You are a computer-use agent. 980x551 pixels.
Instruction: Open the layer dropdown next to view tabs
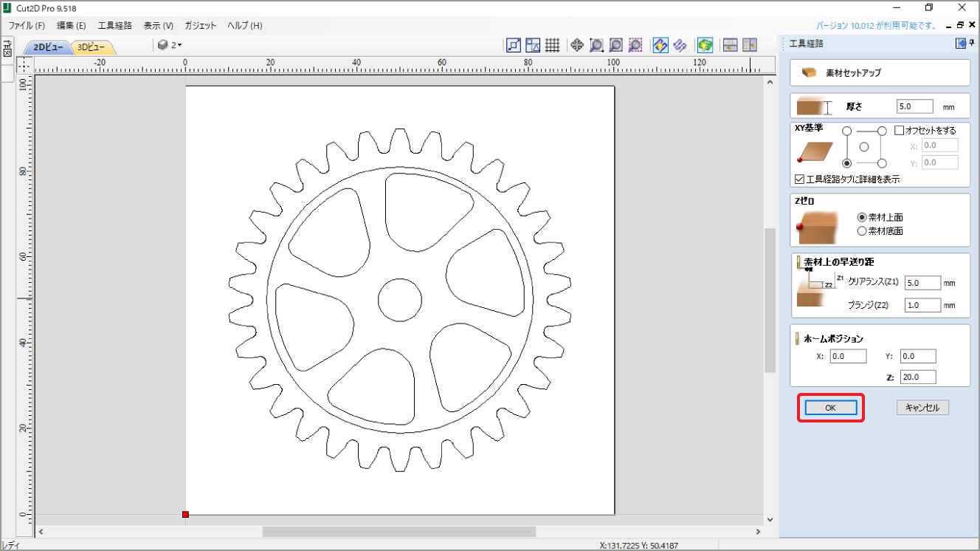coord(170,45)
